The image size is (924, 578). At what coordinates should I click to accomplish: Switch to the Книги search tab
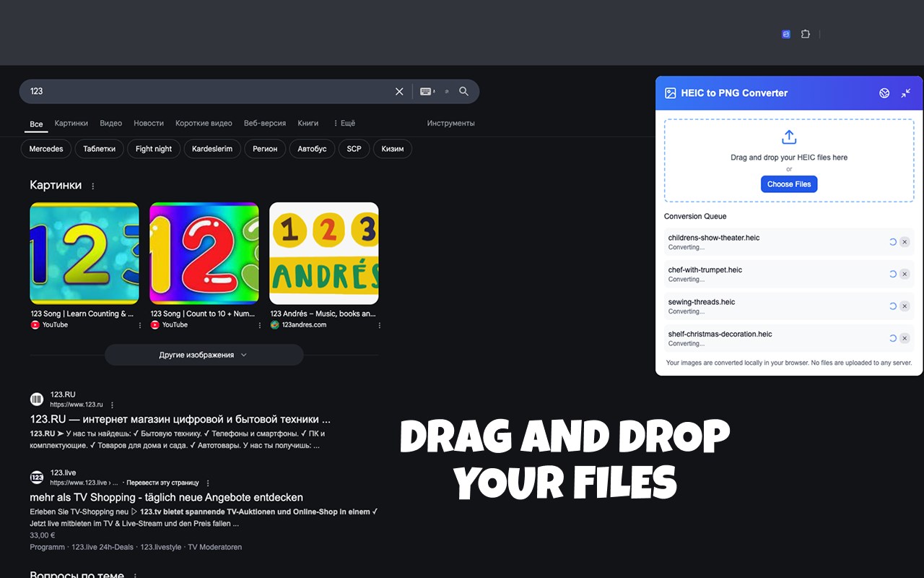click(308, 124)
